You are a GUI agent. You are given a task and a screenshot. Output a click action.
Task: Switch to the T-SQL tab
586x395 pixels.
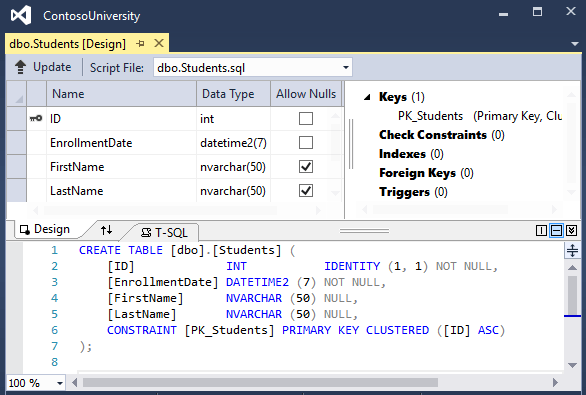click(x=164, y=233)
